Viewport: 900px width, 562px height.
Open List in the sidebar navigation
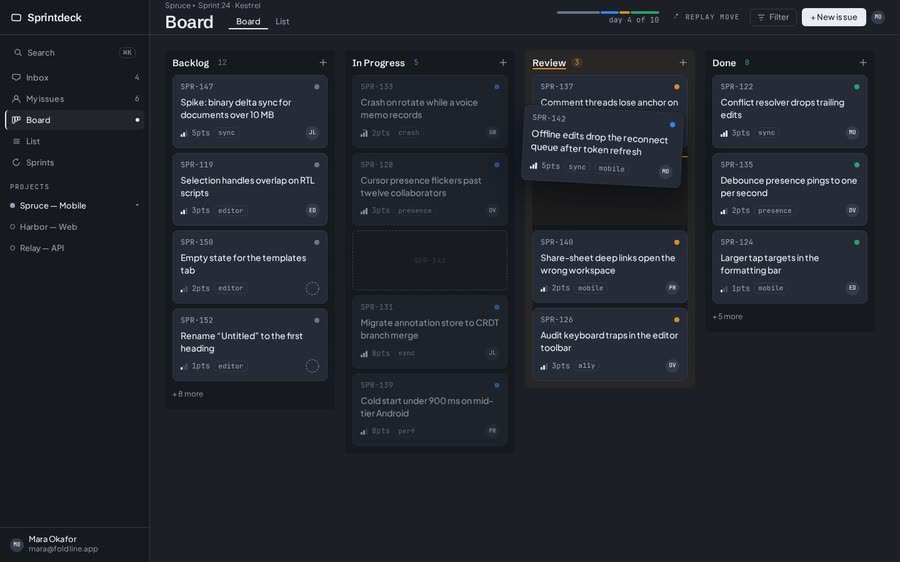click(75, 141)
